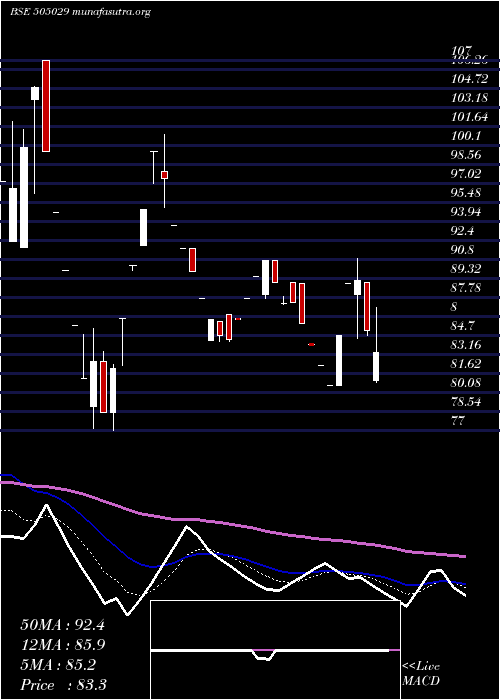Click the 90.8 price axis label
This screenshot has height=700, width=500.
463,250
